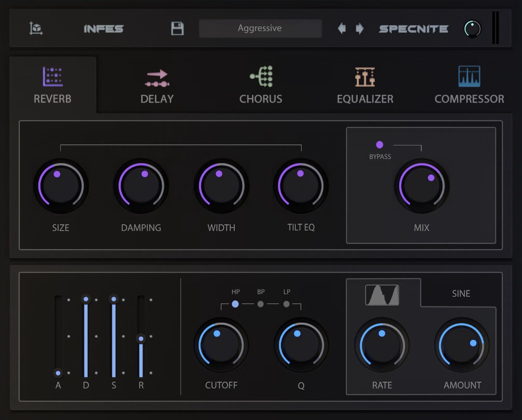The image size is (522, 420).
Task: Click the reverb DAMPING knob
Action: (x=141, y=186)
